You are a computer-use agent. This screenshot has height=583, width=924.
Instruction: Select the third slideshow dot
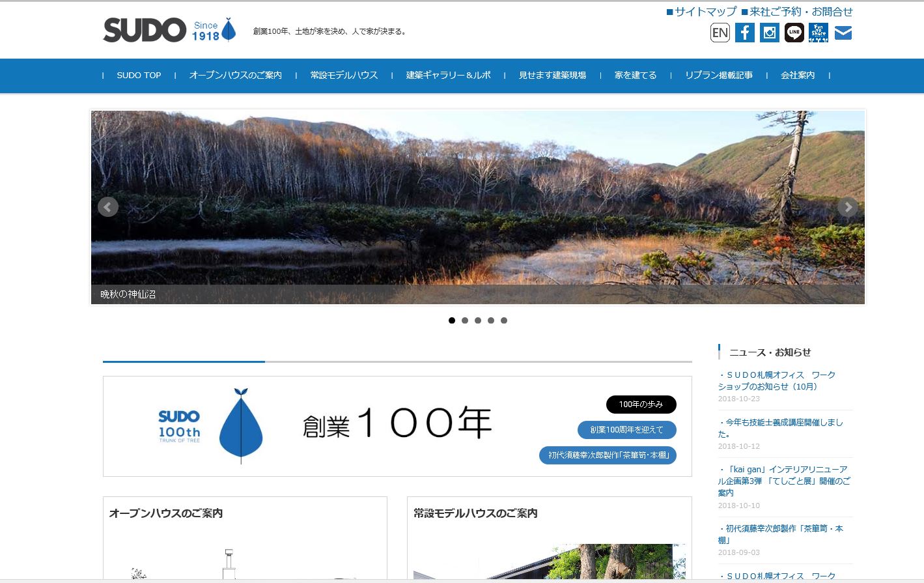(x=478, y=320)
